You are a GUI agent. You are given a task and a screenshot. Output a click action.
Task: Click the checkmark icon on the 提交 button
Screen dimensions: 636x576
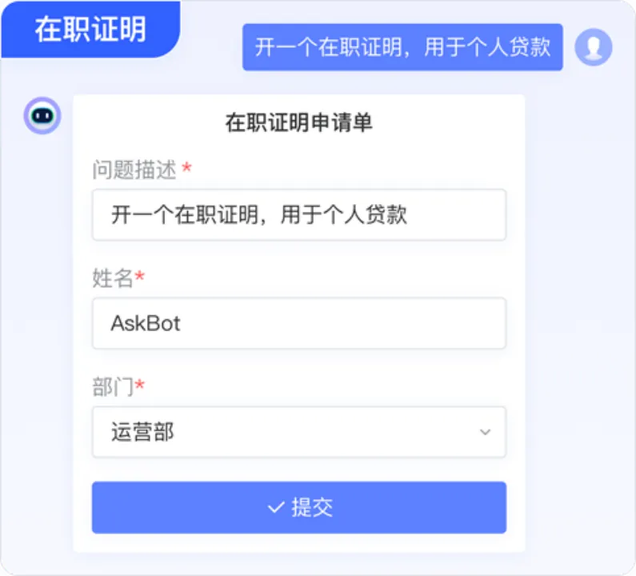(x=275, y=508)
